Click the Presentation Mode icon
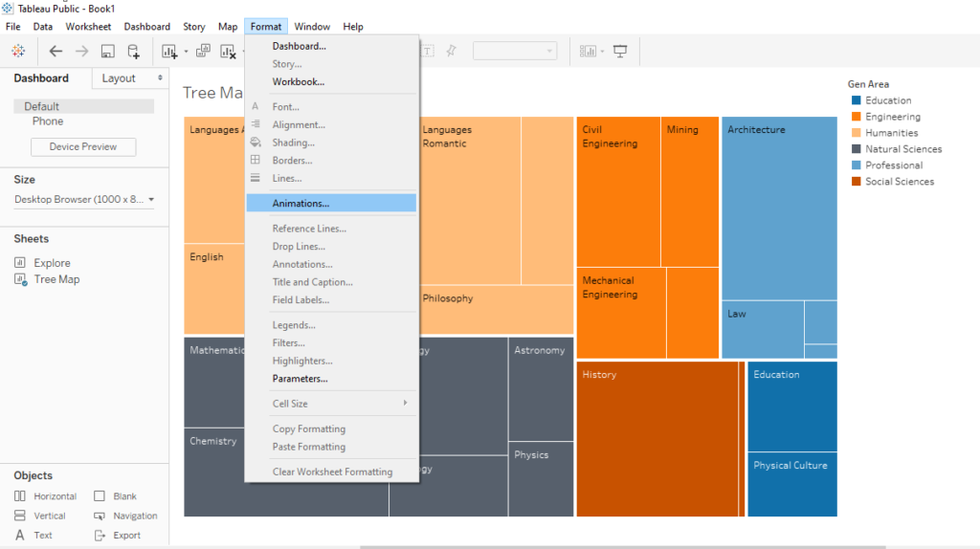 [620, 52]
